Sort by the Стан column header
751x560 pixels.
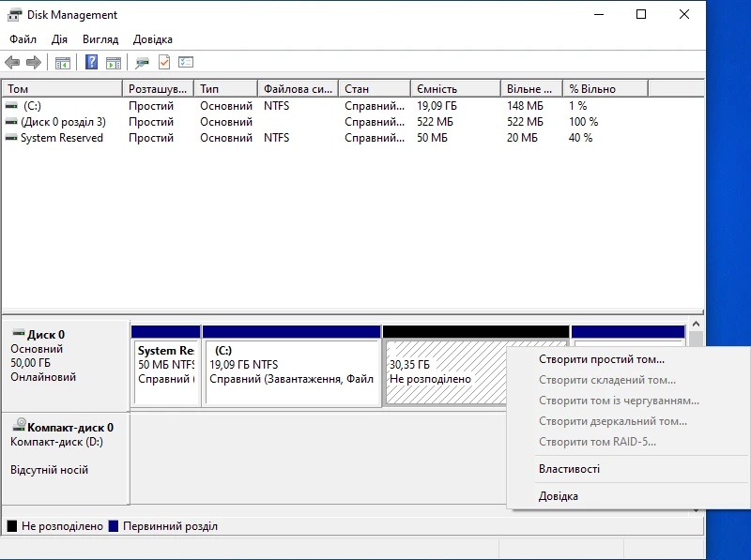[x=375, y=89]
